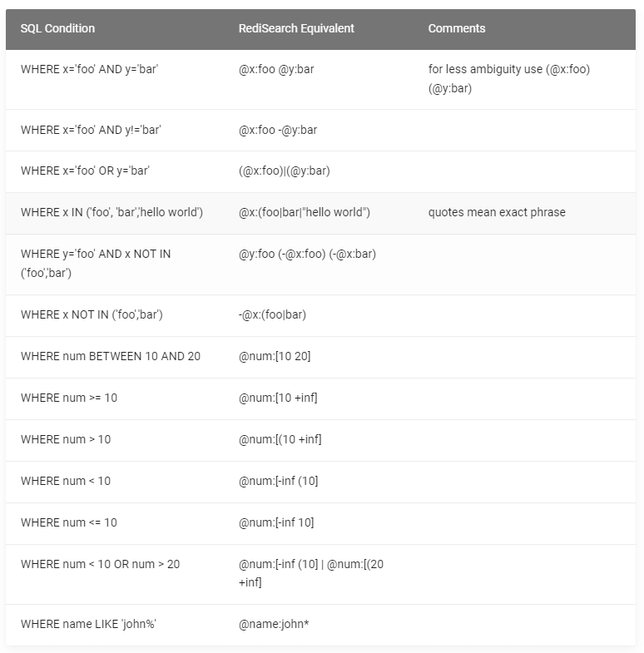The width and height of the screenshot is (644, 653).
Task: Click the WHERE num <= 10 condition
Action: [69, 522]
